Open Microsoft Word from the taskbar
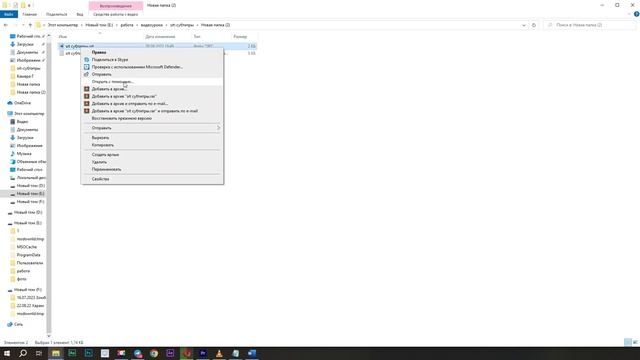 (252, 353)
